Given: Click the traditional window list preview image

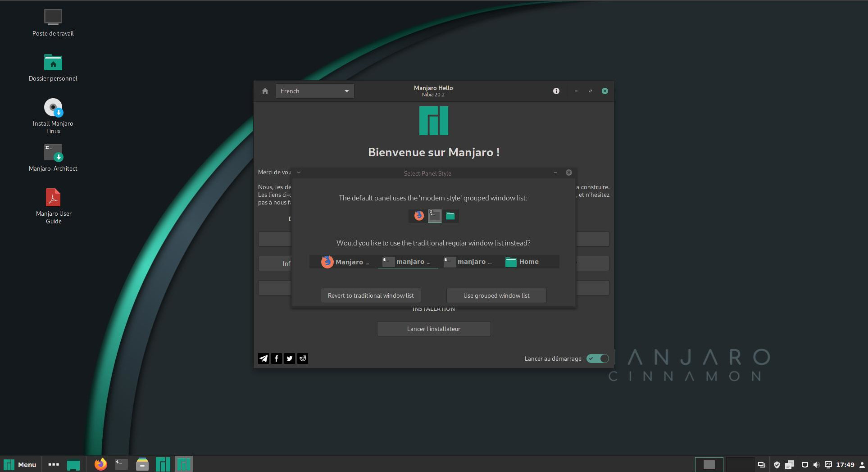Looking at the screenshot, I should coord(434,262).
